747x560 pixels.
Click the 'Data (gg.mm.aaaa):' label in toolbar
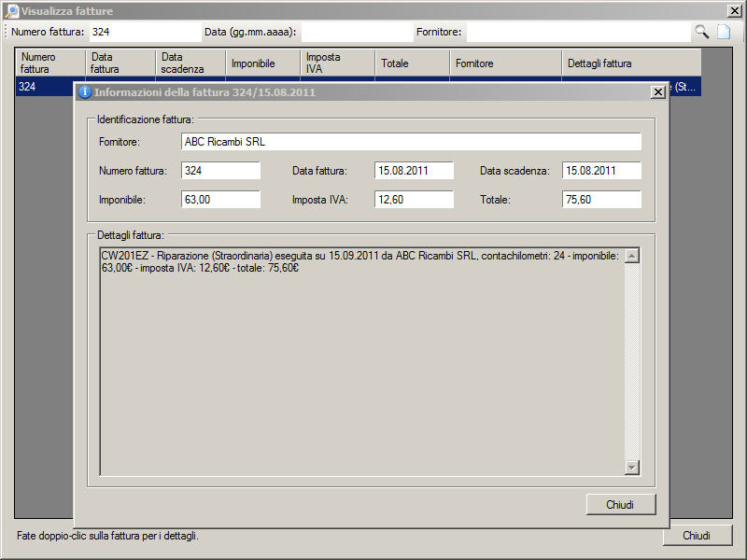pos(250,32)
